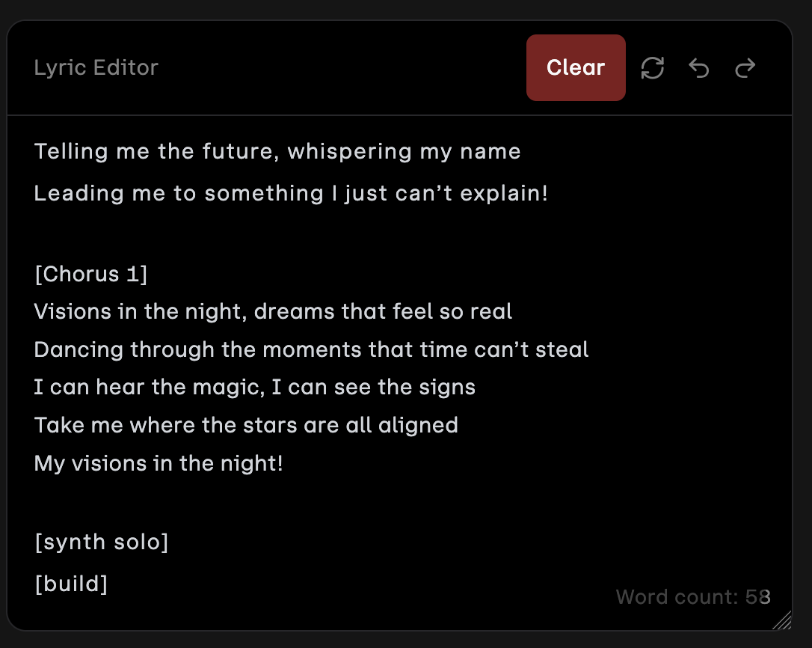Click the red Clear button

576,67
